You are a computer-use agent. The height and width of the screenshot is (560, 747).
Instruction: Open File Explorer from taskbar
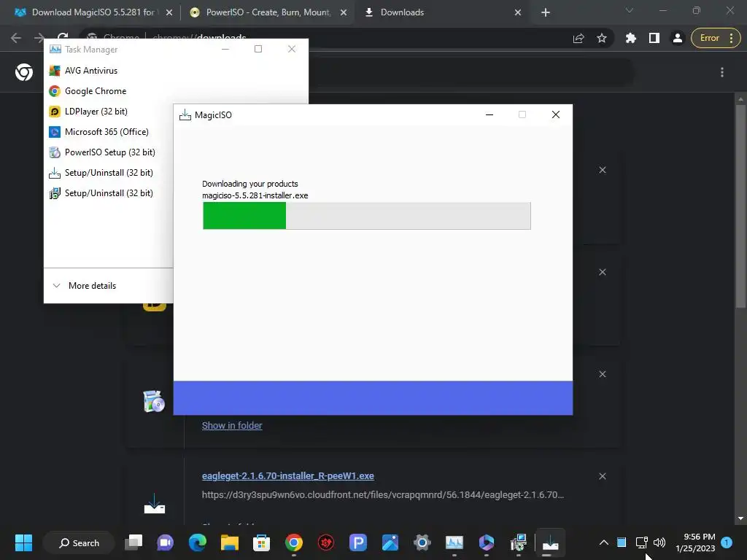pos(229,542)
